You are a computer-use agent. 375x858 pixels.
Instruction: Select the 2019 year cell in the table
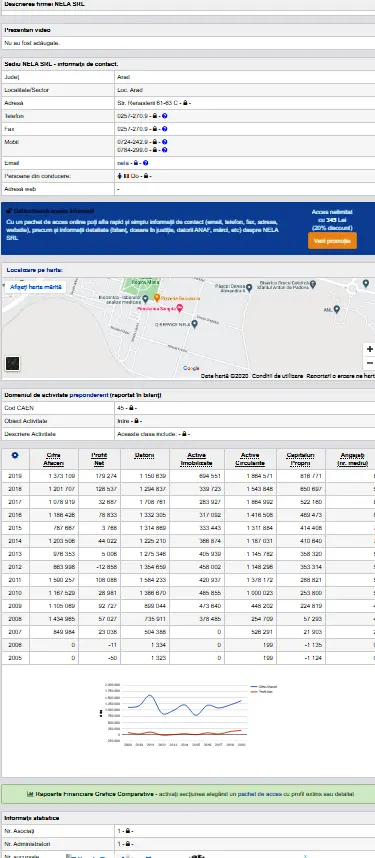point(15,476)
